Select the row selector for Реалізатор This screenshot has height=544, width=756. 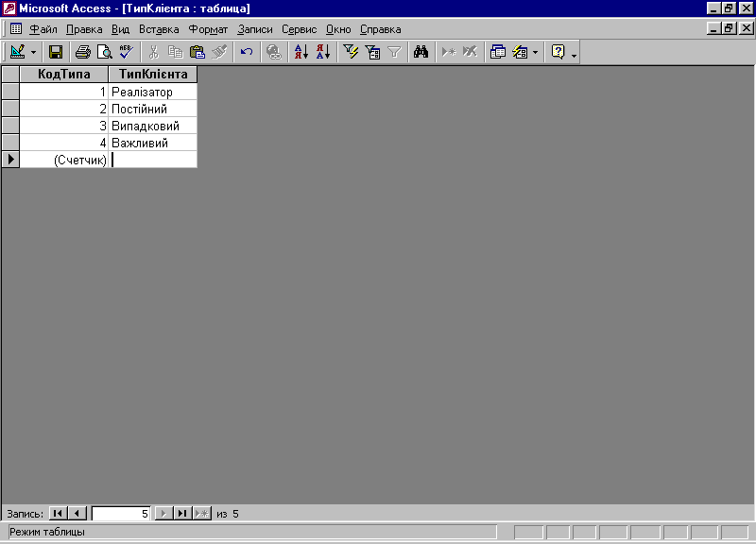point(10,92)
